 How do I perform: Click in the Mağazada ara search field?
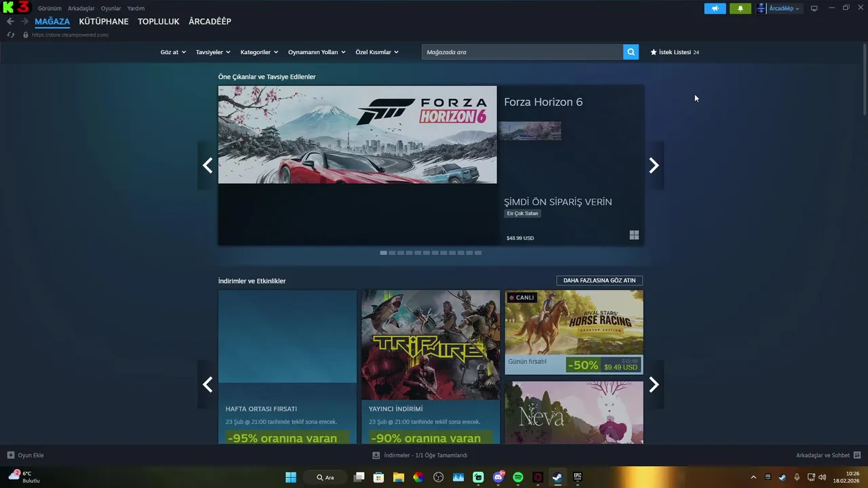pos(522,52)
